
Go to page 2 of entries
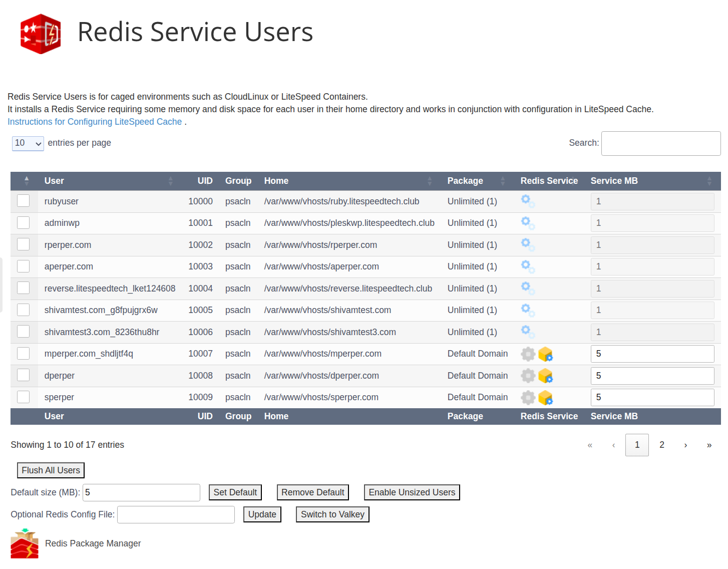pyautogui.click(x=661, y=445)
